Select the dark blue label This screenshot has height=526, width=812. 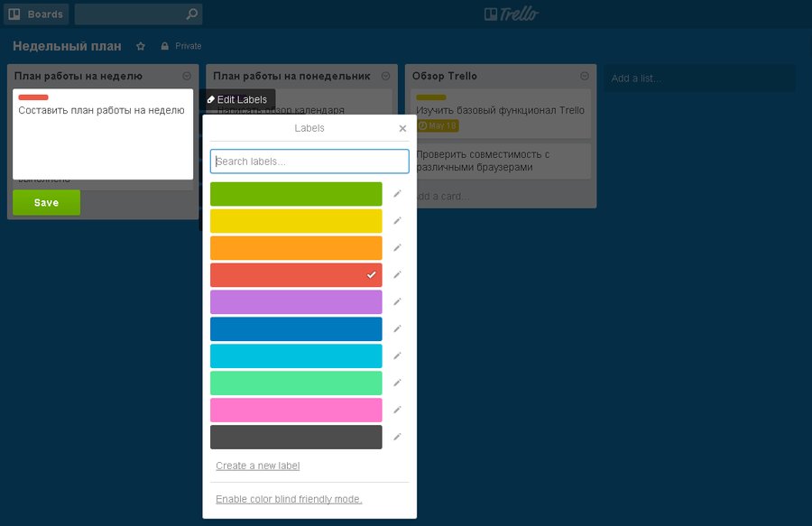(x=296, y=328)
